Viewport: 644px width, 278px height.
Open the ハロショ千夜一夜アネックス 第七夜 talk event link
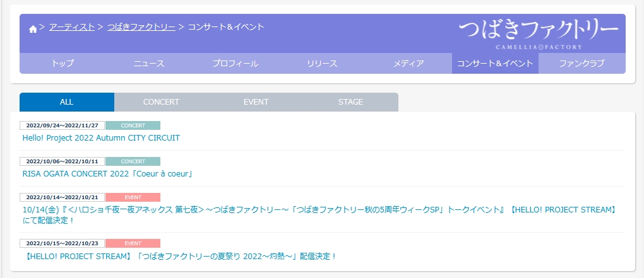click(x=320, y=215)
